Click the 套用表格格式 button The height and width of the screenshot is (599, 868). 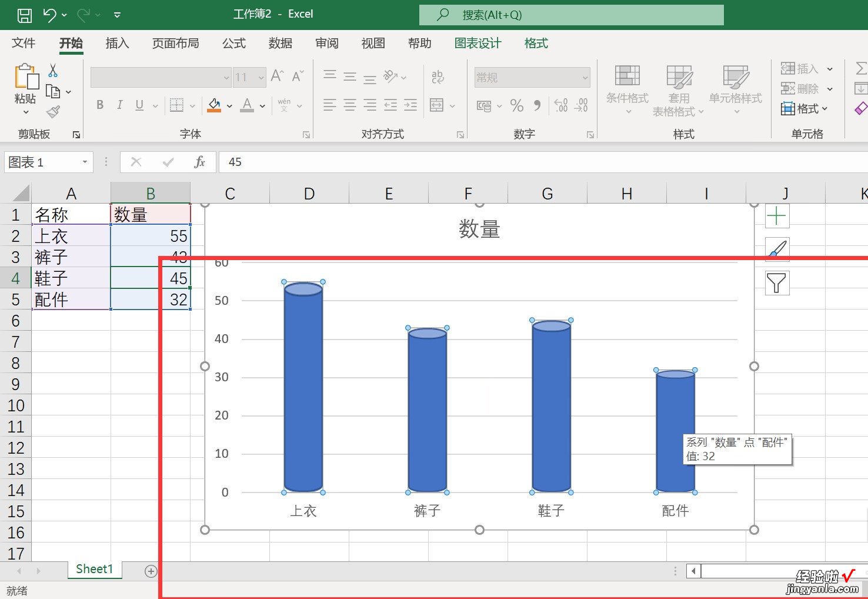(x=679, y=90)
